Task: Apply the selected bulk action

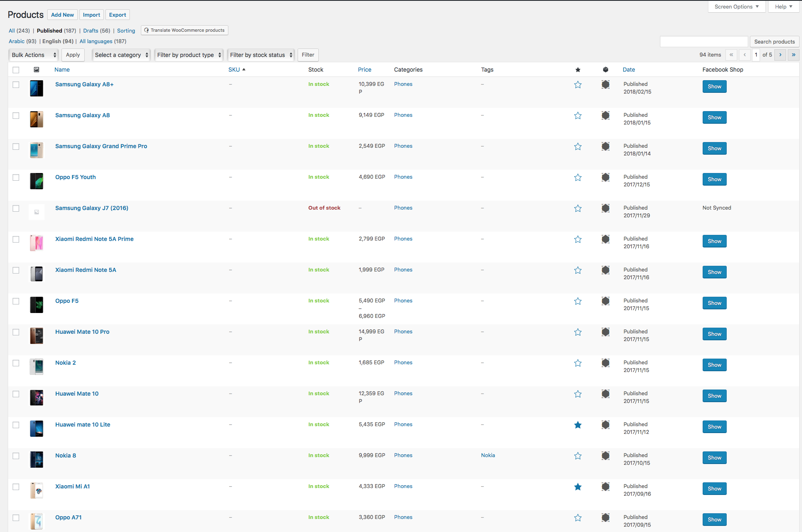Action: [73, 55]
